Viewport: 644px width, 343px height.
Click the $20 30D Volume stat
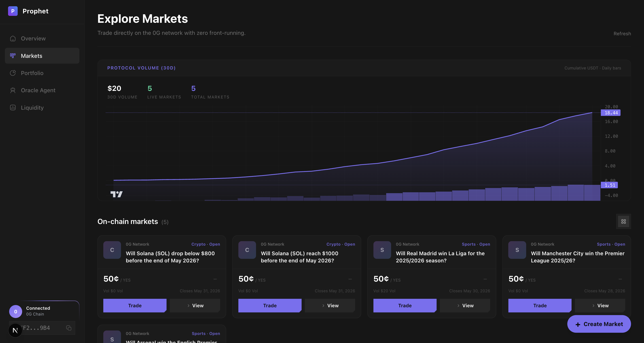pyautogui.click(x=122, y=92)
